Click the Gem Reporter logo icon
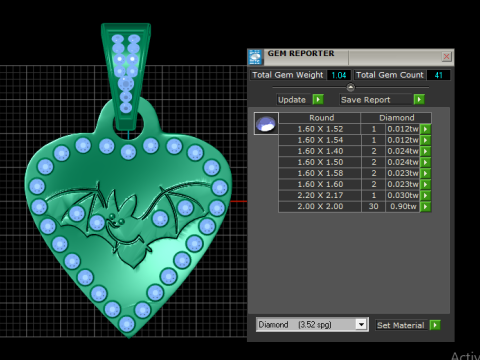Screen dimensions: 480x360 (255, 57)
